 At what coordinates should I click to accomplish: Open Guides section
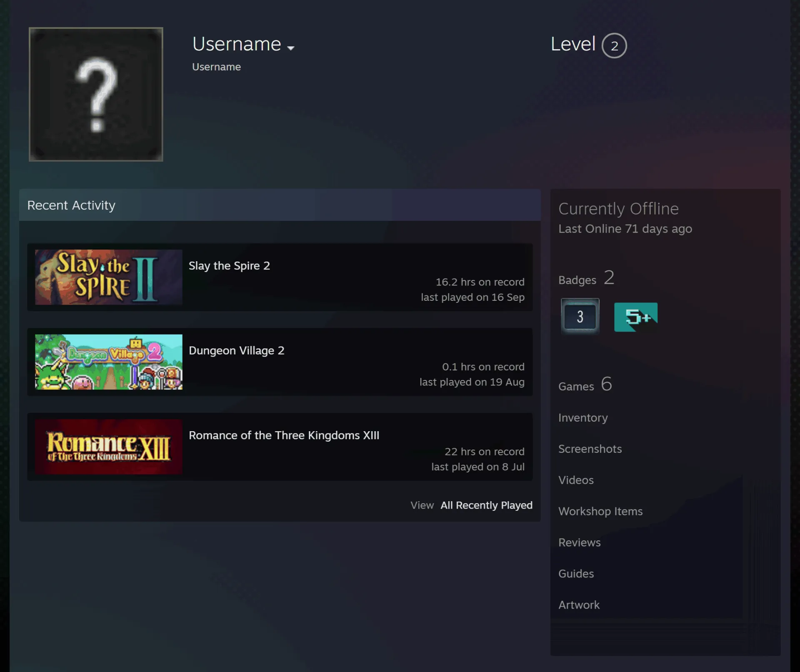point(576,574)
